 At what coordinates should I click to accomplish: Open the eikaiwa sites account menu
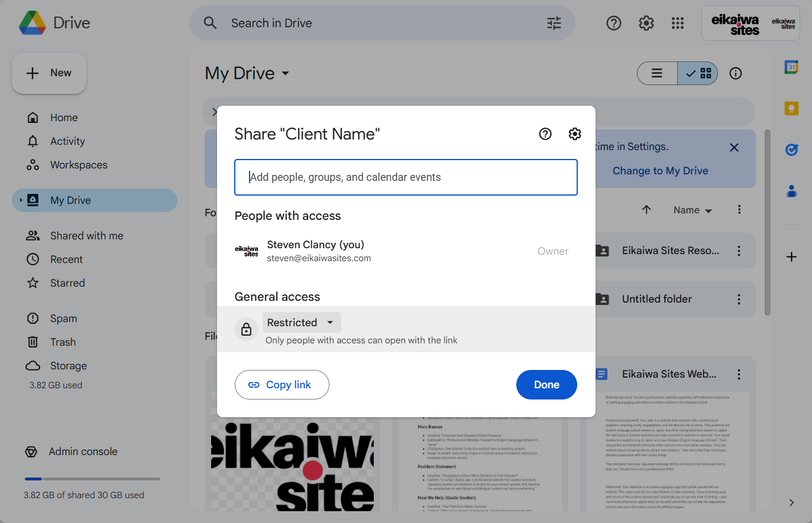750,23
